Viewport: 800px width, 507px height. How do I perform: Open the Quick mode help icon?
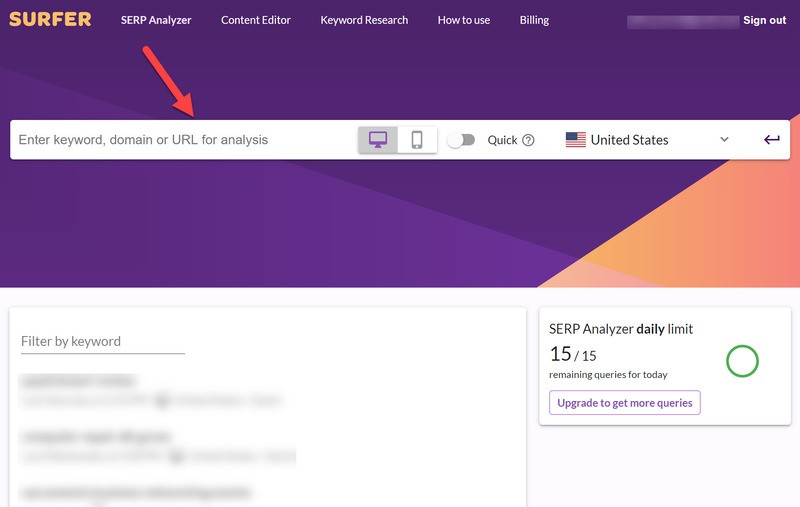529,140
